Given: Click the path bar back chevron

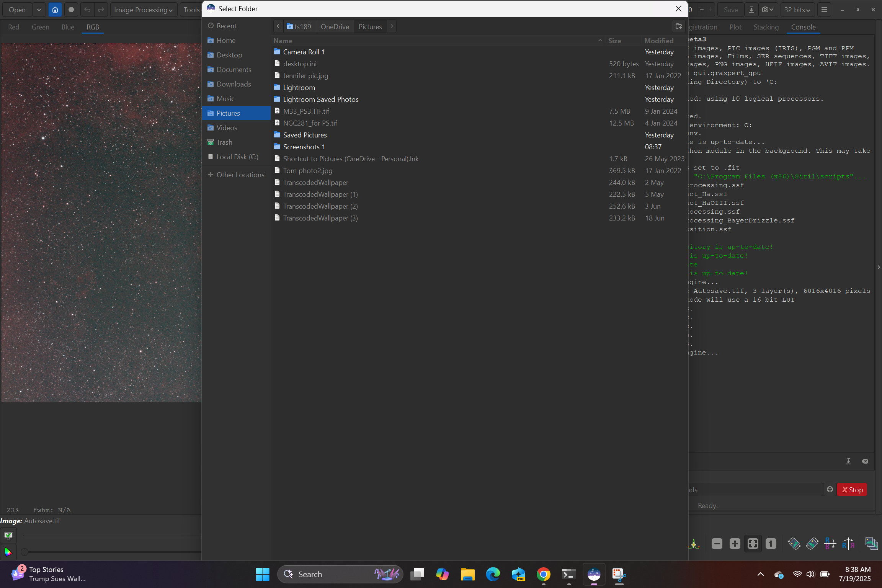Looking at the screenshot, I should 278,26.
